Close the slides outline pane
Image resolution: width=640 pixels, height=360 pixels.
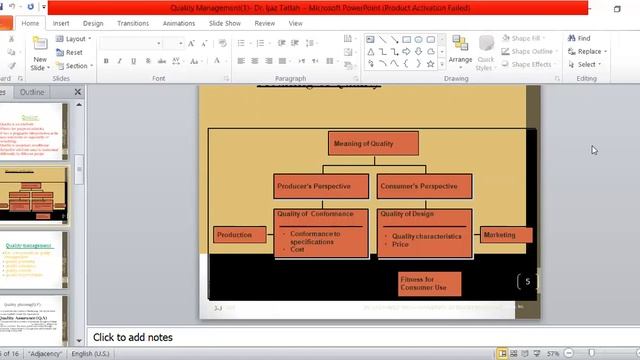point(78,92)
